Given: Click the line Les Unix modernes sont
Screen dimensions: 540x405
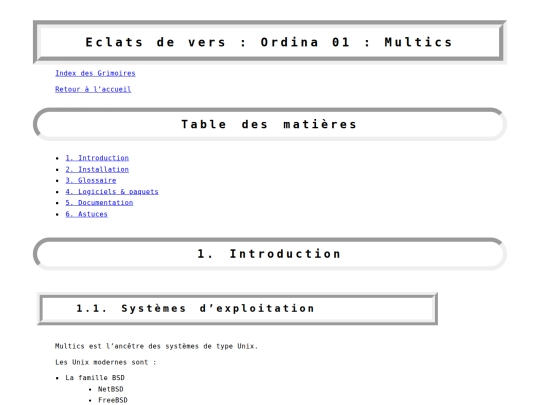Looking at the screenshot, I should (105, 362).
